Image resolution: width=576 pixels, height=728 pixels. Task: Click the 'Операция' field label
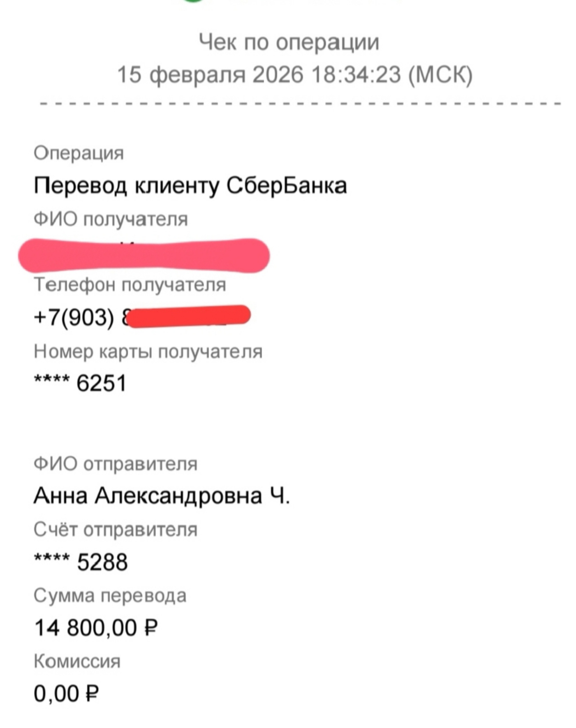coord(79,153)
